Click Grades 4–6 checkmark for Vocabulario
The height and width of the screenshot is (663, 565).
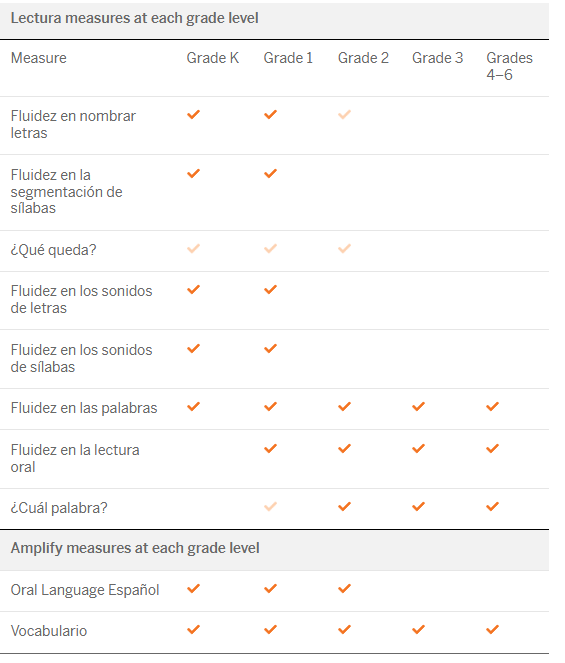point(493,630)
